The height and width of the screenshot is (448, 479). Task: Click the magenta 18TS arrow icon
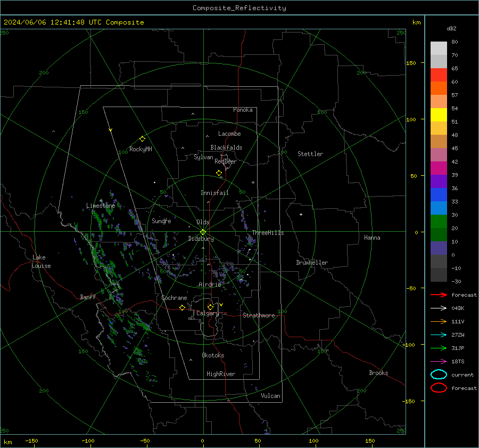click(439, 362)
